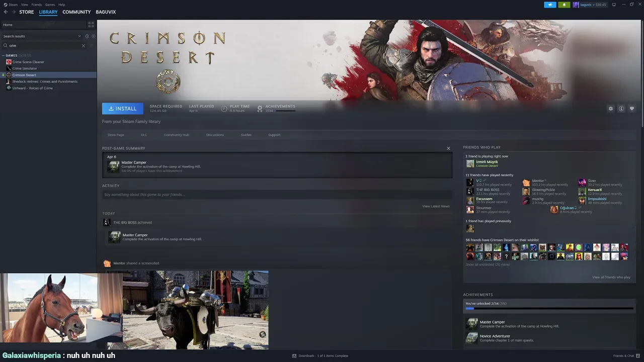Click the ready-to-play filter icon
This screenshot has height=362, width=644.
point(93,36)
